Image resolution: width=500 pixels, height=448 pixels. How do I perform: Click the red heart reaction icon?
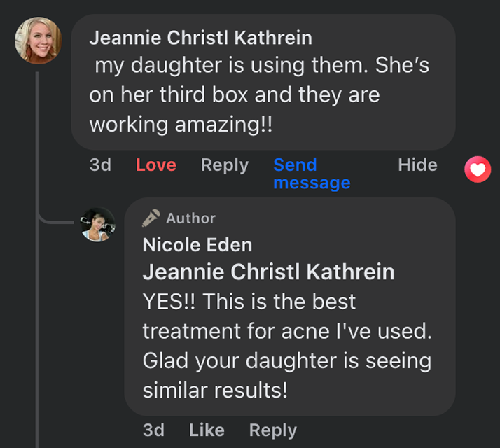coord(478,169)
